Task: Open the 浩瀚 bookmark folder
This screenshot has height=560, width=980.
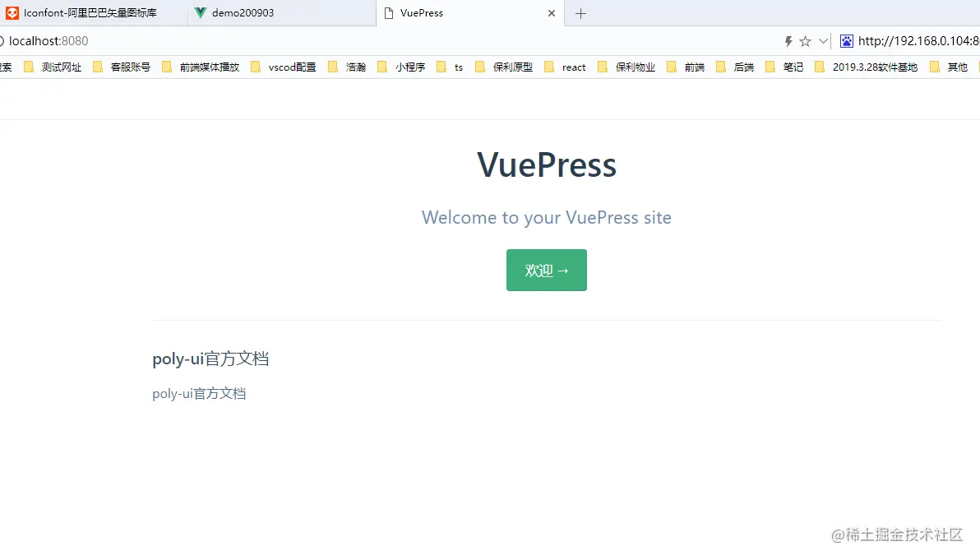Action: [347, 67]
